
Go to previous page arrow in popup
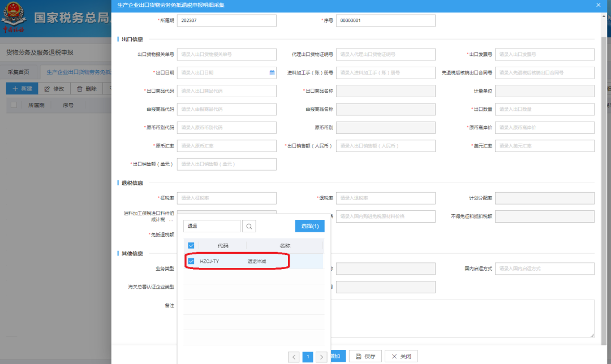click(294, 357)
